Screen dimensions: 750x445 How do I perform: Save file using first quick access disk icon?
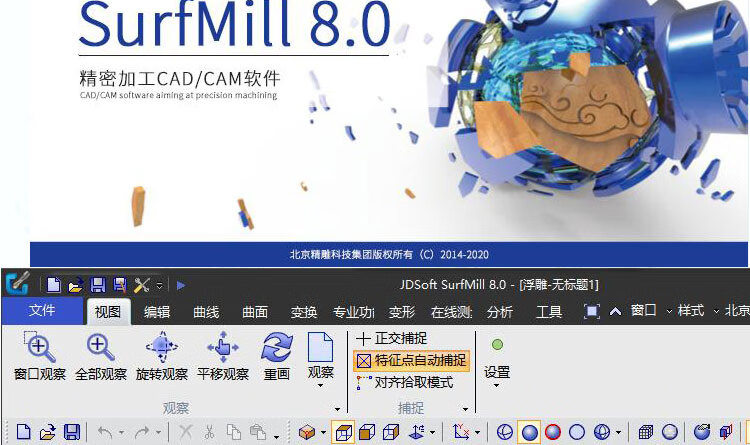(x=98, y=285)
